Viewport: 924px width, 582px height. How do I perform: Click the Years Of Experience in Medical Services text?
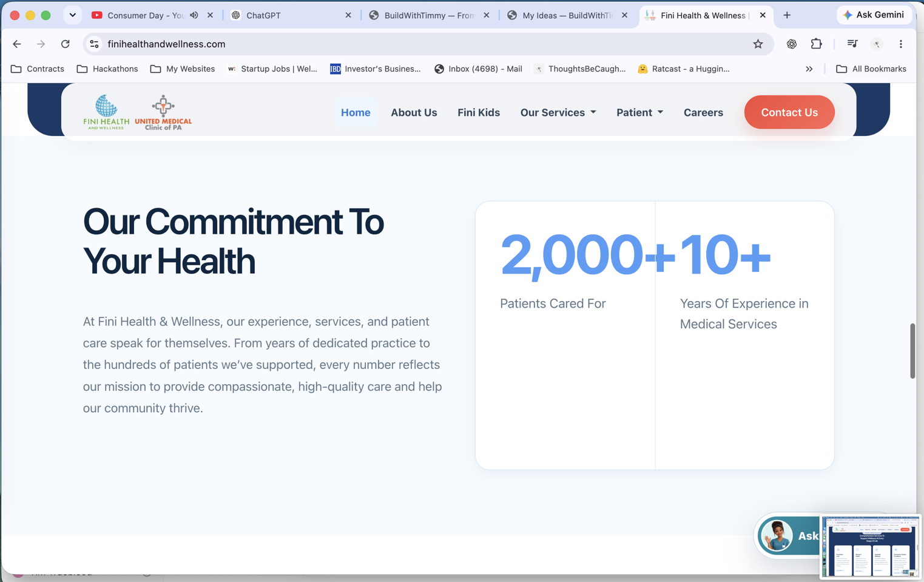point(744,314)
